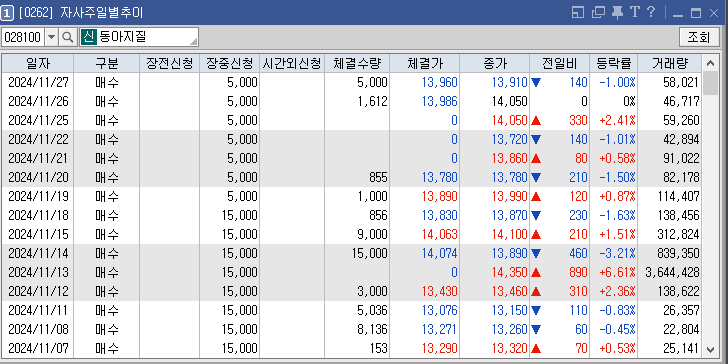
Task: Click the 13,150 closing price cell
Action: pyautogui.click(x=494, y=310)
